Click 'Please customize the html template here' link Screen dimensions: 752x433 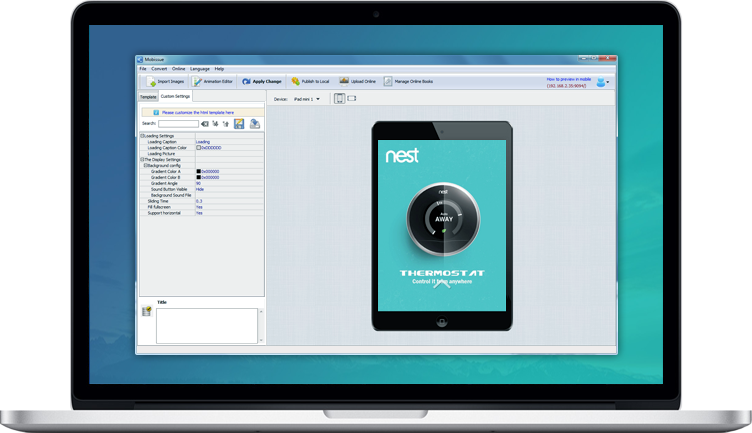pyautogui.click(x=198, y=113)
